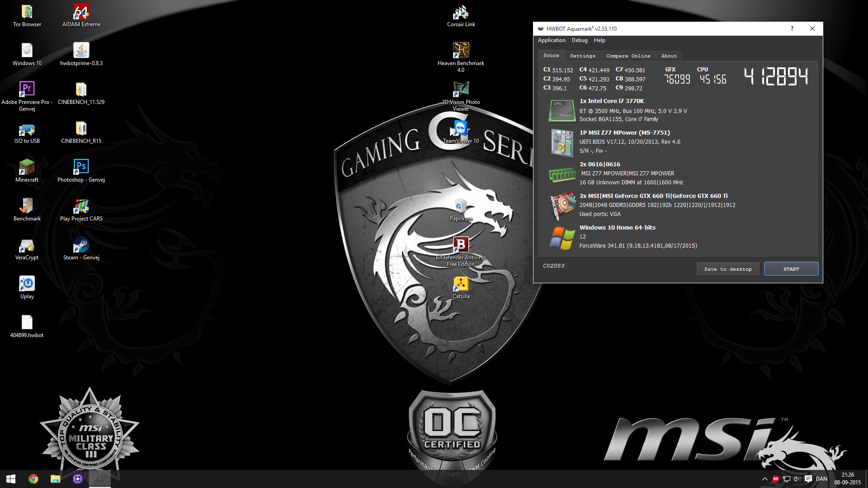Open the Uplay desktop icon
868x488 pixels.
click(x=27, y=288)
